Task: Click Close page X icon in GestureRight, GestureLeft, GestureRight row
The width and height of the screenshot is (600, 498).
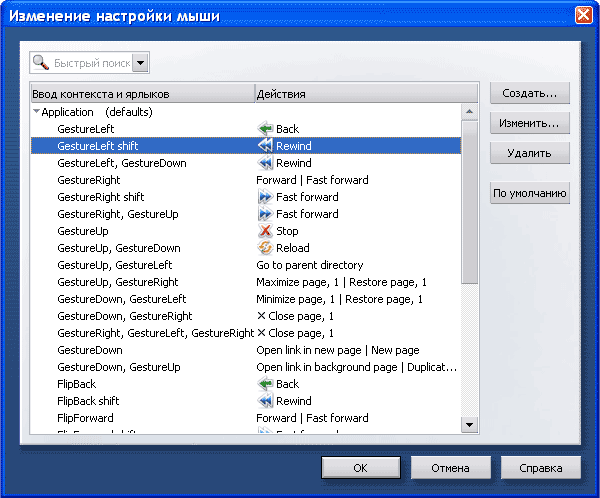Action: pyautogui.click(x=261, y=333)
